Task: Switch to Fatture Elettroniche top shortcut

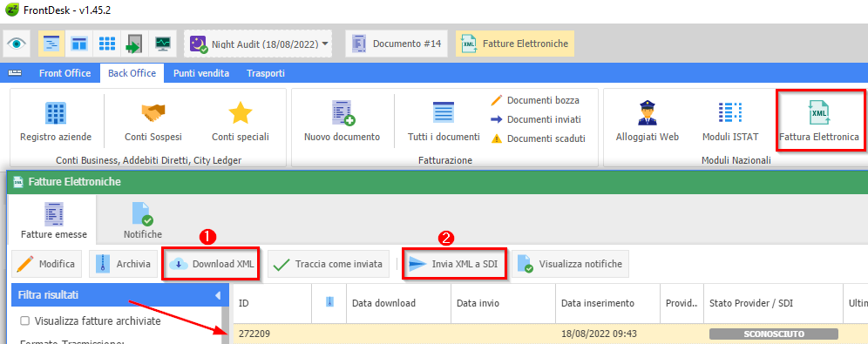Action: (x=515, y=44)
